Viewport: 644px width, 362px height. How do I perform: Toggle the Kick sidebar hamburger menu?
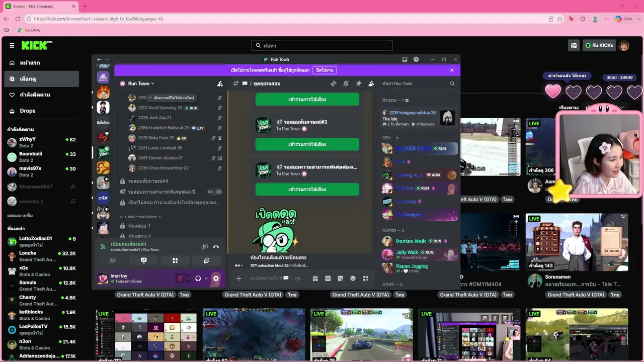point(12,45)
